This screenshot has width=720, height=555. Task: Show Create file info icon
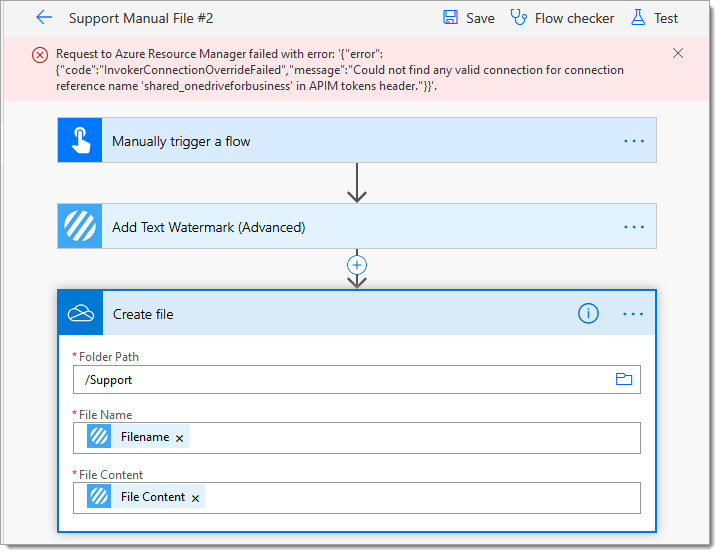click(588, 314)
